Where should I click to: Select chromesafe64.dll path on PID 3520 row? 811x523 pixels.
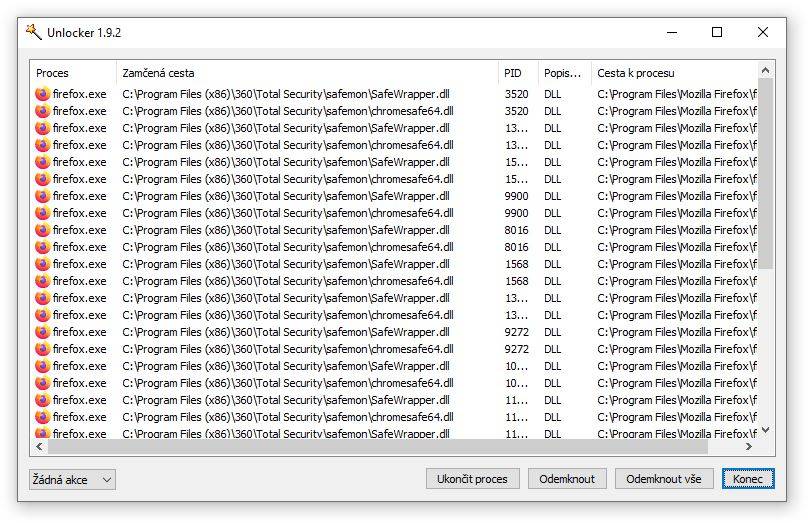(x=288, y=111)
